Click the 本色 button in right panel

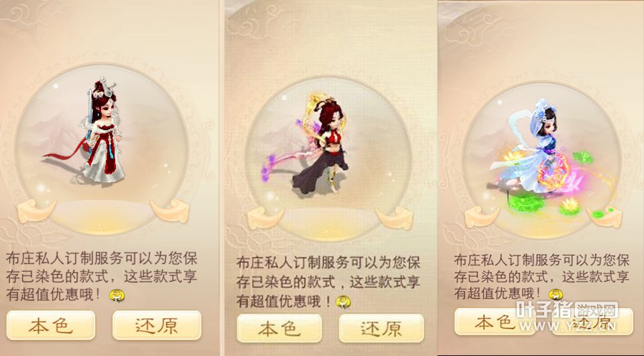(495, 322)
